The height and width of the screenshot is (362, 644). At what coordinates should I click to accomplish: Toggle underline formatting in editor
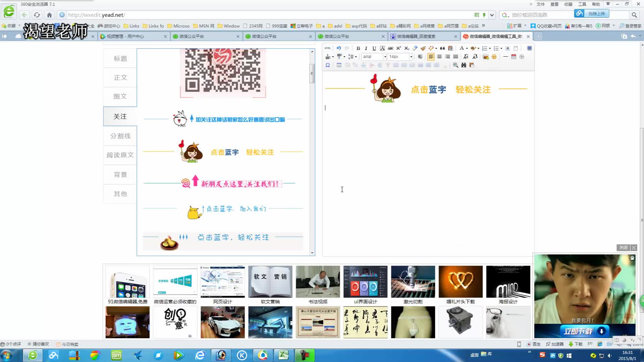(x=374, y=48)
